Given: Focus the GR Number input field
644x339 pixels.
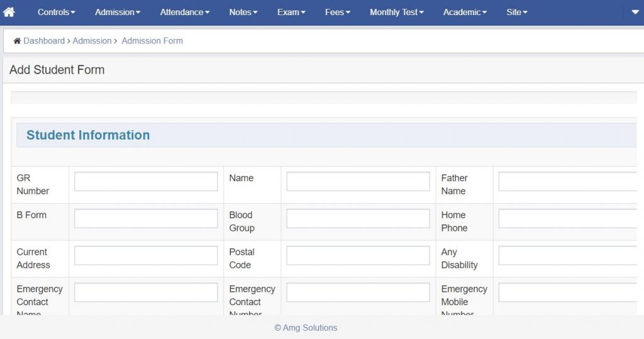Looking at the screenshot, I should (x=146, y=181).
